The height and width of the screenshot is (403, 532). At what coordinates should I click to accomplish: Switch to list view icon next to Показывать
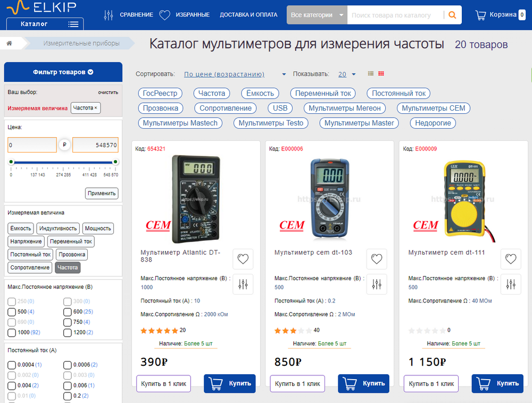coord(372,73)
